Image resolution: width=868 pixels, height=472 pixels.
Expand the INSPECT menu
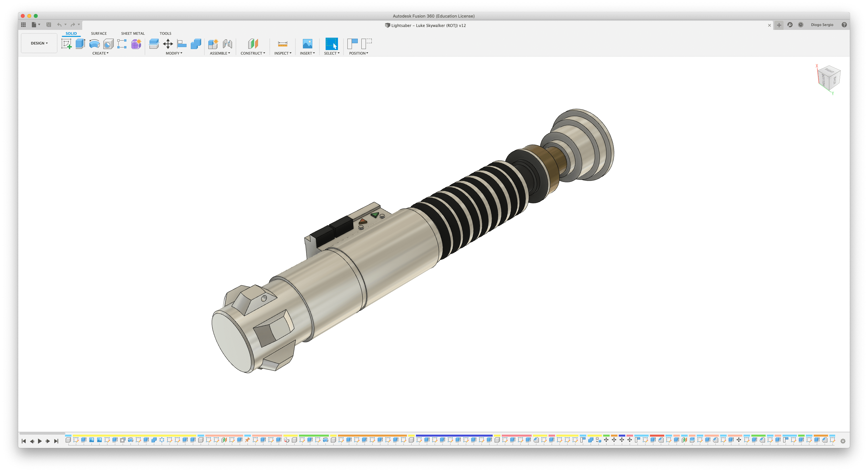pyautogui.click(x=283, y=53)
